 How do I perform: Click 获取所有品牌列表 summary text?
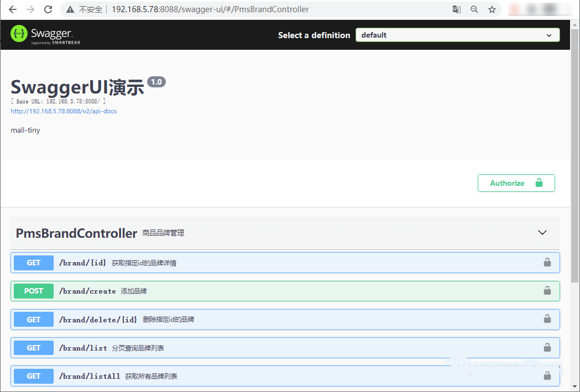tap(151, 376)
